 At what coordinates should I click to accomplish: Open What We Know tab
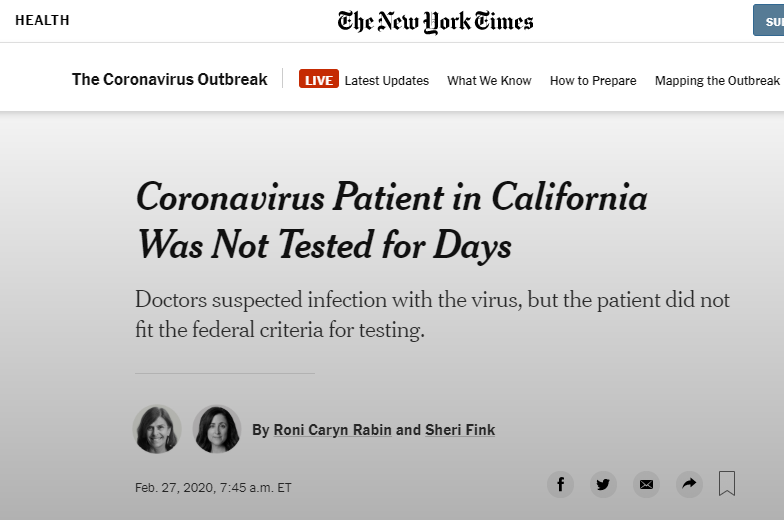pyautogui.click(x=489, y=80)
